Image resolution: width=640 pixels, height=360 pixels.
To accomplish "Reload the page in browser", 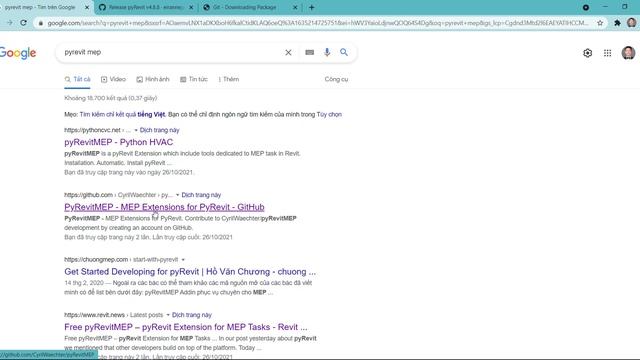I will [x=24, y=23].
